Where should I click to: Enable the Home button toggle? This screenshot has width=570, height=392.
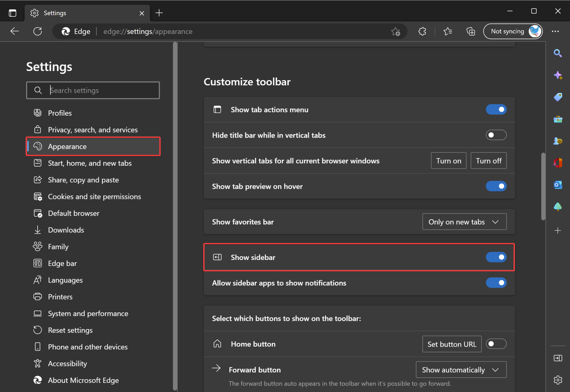click(x=496, y=344)
